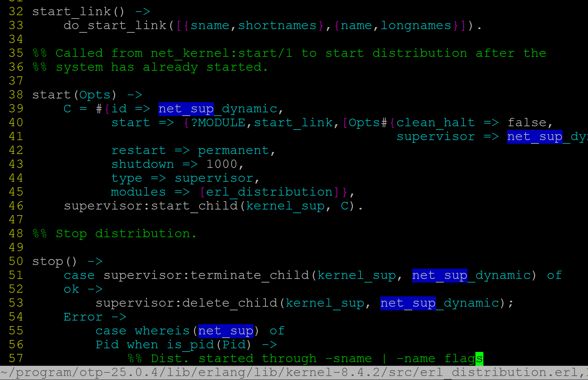Click supervisor:start_child call on line 46
The height and width of the screenshot is (380, 588).
coord(151,206)
